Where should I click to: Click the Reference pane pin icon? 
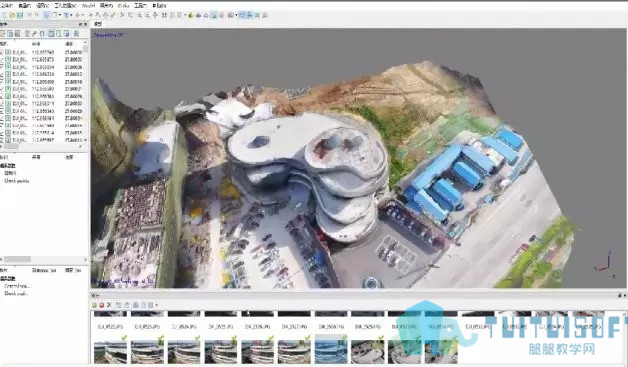pos(80,24)
